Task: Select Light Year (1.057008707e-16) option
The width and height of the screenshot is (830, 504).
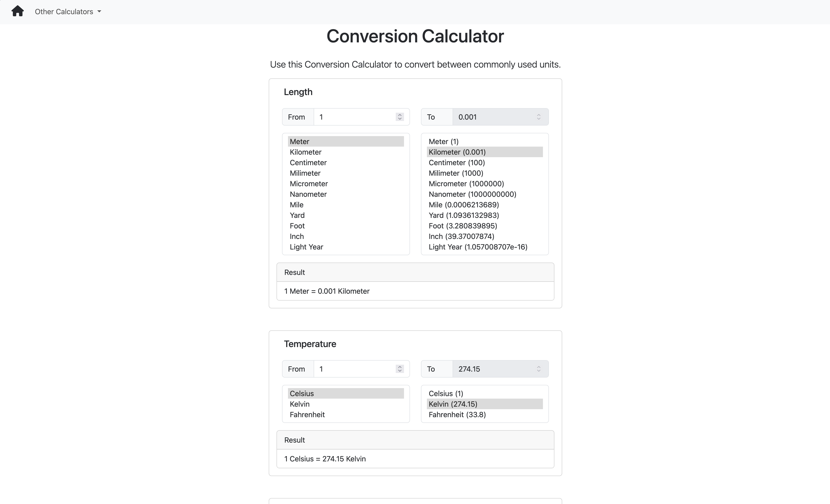Action: click(485, 247)
